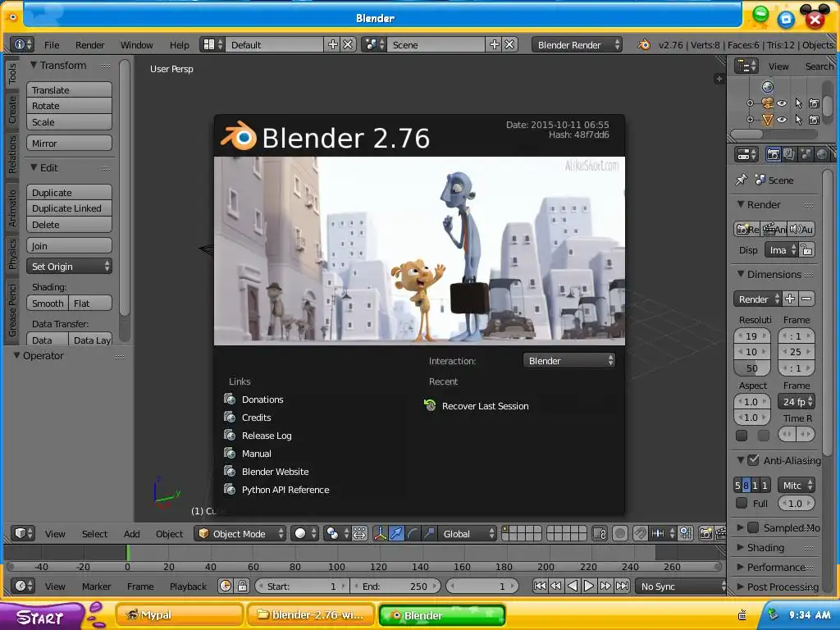
Task: Open the Add menu in 3D view
Action: pos(132,533)
